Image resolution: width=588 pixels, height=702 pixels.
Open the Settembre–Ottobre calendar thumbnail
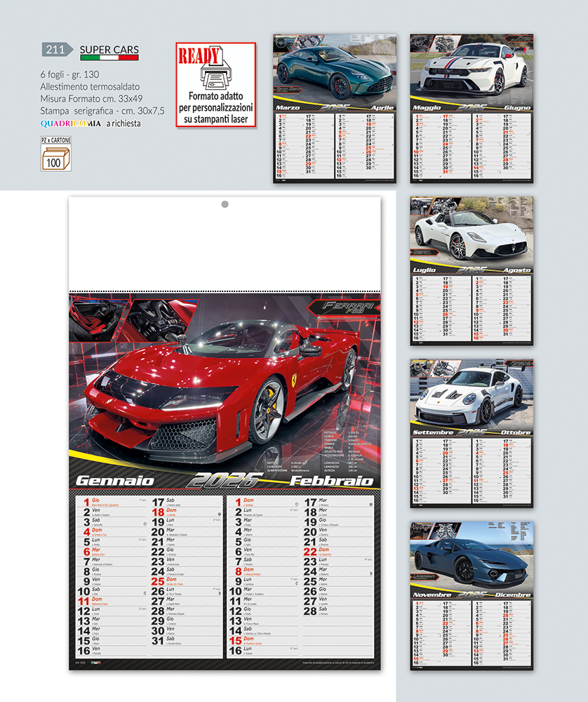coord(471,433)
